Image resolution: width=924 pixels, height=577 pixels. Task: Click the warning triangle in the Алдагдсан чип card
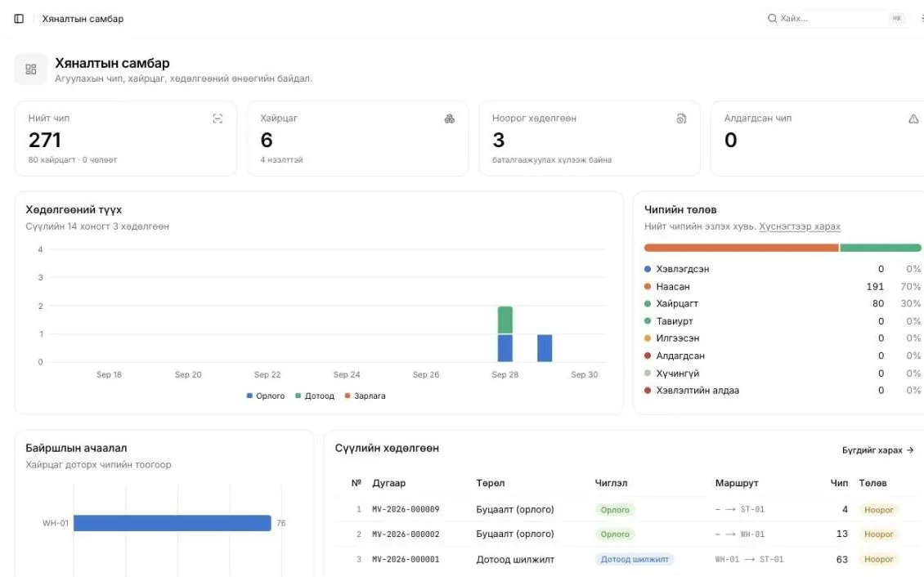click(913, 119)
